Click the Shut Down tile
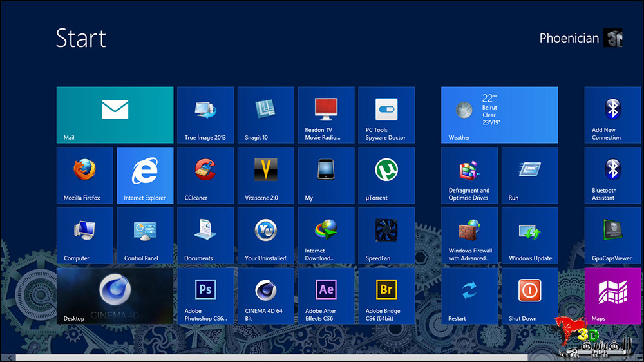The image size is (644, 362). [530, 296]
